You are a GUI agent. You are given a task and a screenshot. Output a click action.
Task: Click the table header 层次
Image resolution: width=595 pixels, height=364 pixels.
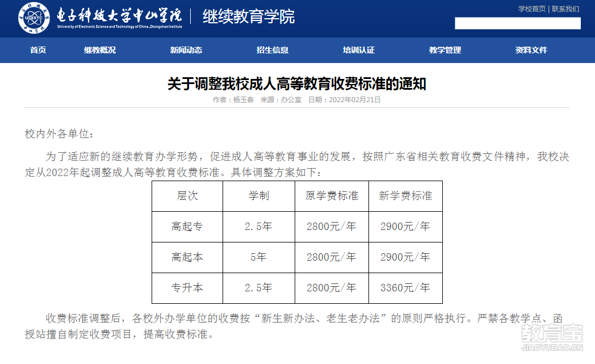(187, 196)
